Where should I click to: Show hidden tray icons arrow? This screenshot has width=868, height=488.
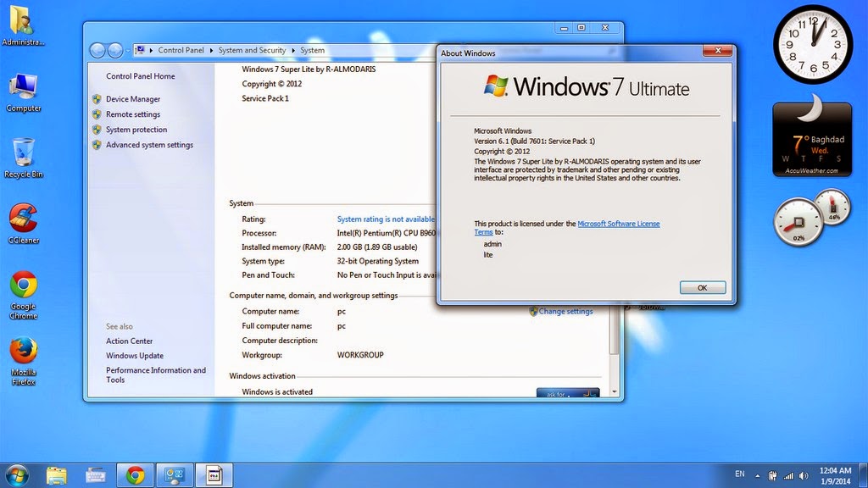click(757, 476)
